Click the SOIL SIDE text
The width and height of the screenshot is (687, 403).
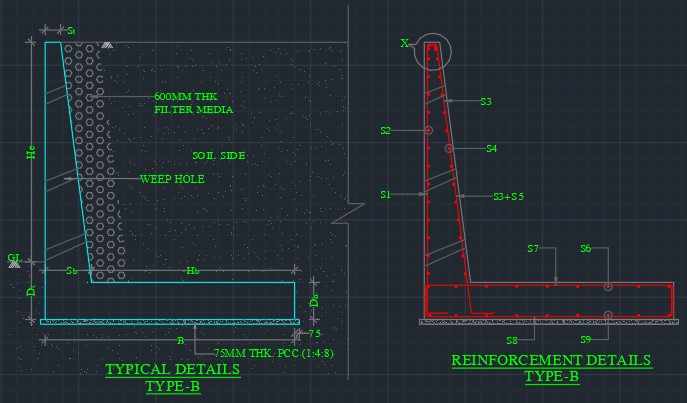(218, 156)
